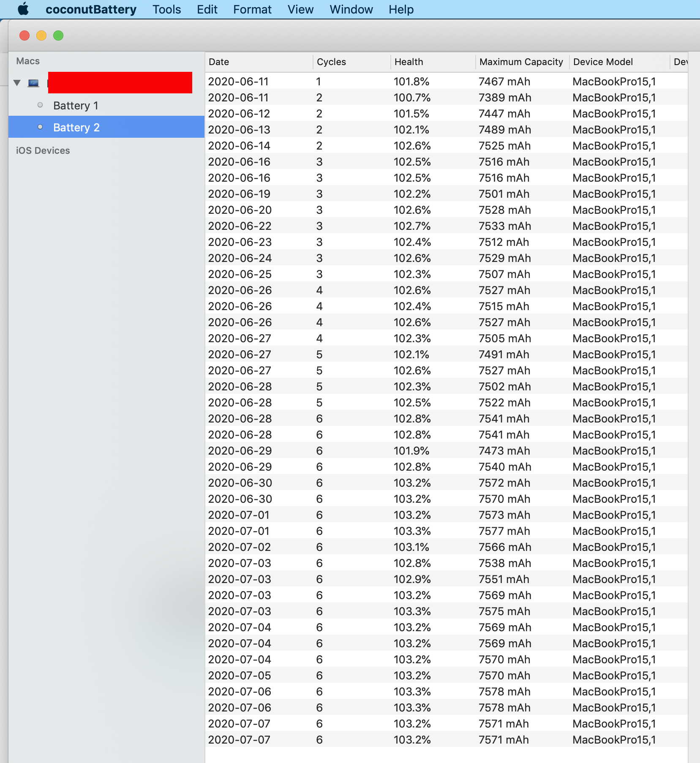Image resolution: width=700 pixels, height=763 pixels.
Task: Click the Macs section header
Action: coord(27,61)
